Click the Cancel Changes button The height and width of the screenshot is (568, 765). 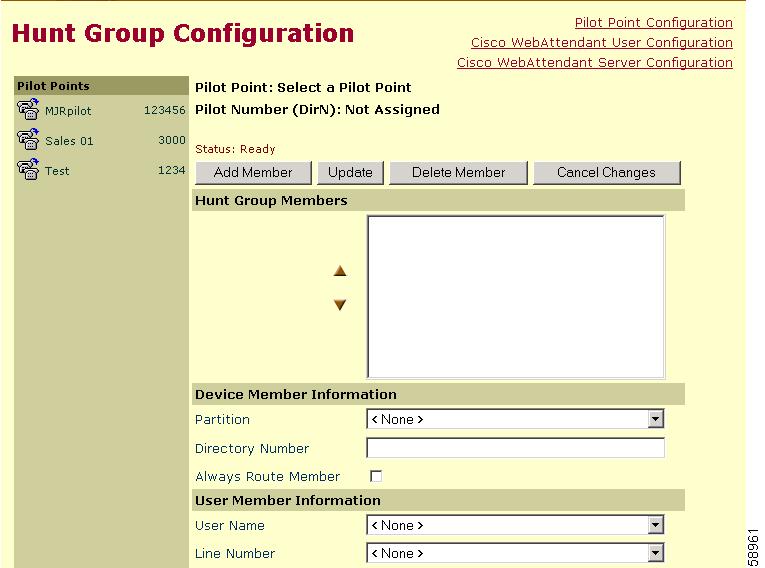pyautogui.click(x=606, y=173)
